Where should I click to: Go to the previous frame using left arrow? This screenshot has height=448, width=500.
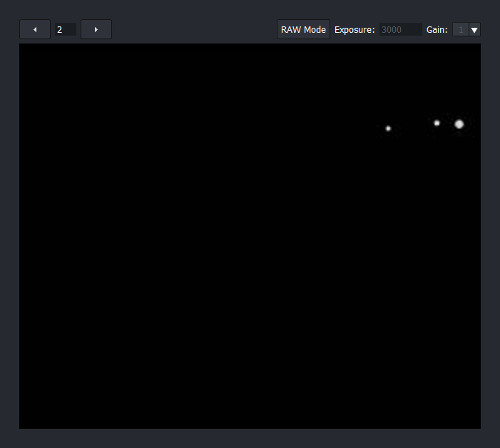click(x=35, y=29)
